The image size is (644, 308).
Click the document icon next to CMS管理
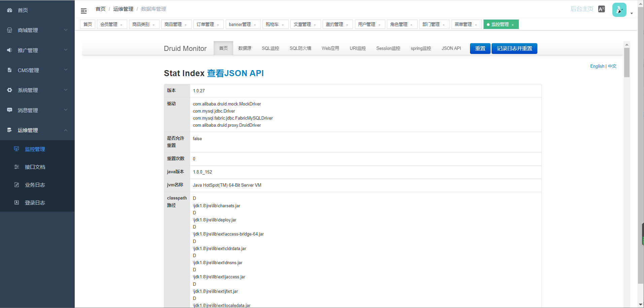point(10,70)
